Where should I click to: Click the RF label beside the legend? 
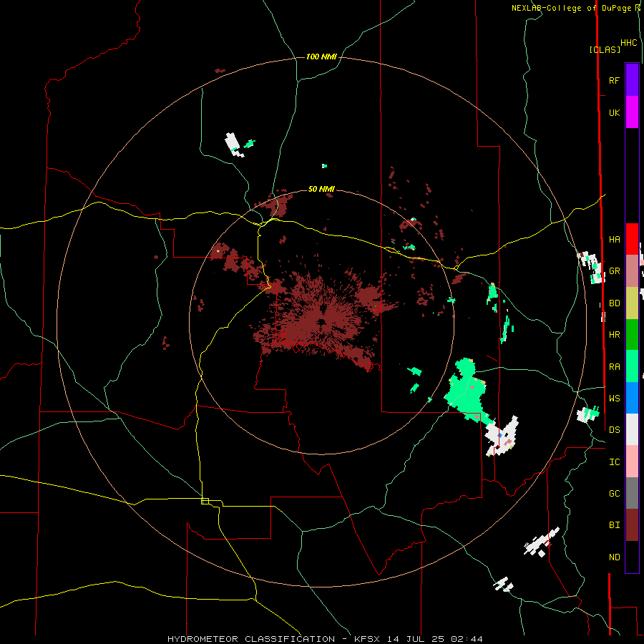coord(614,80)
